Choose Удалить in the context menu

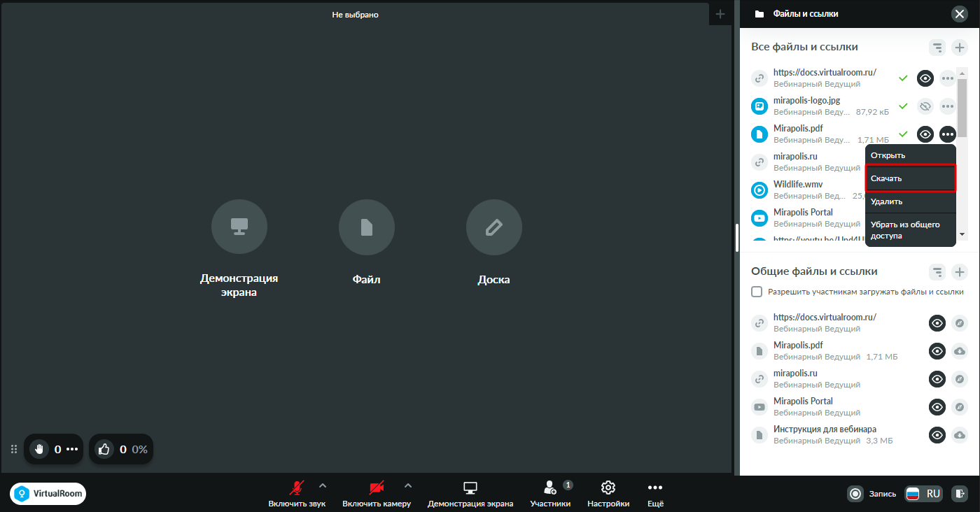911,201
